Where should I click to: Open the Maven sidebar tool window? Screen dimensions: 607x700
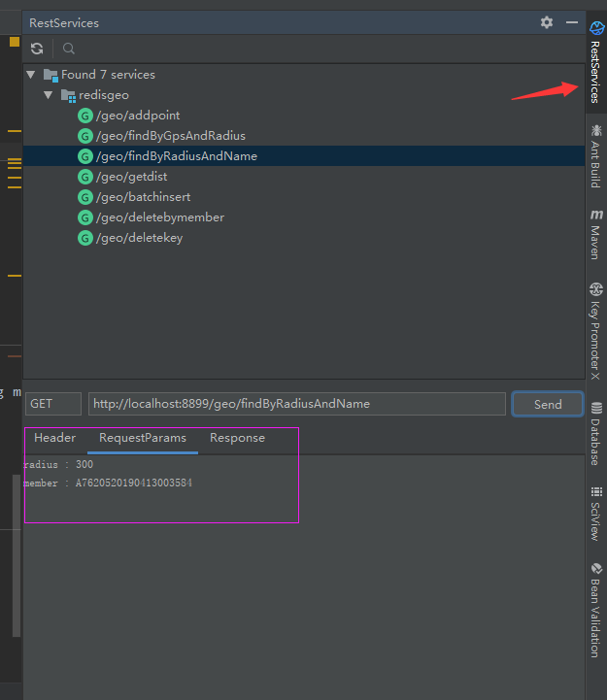[x=596, y=233]
